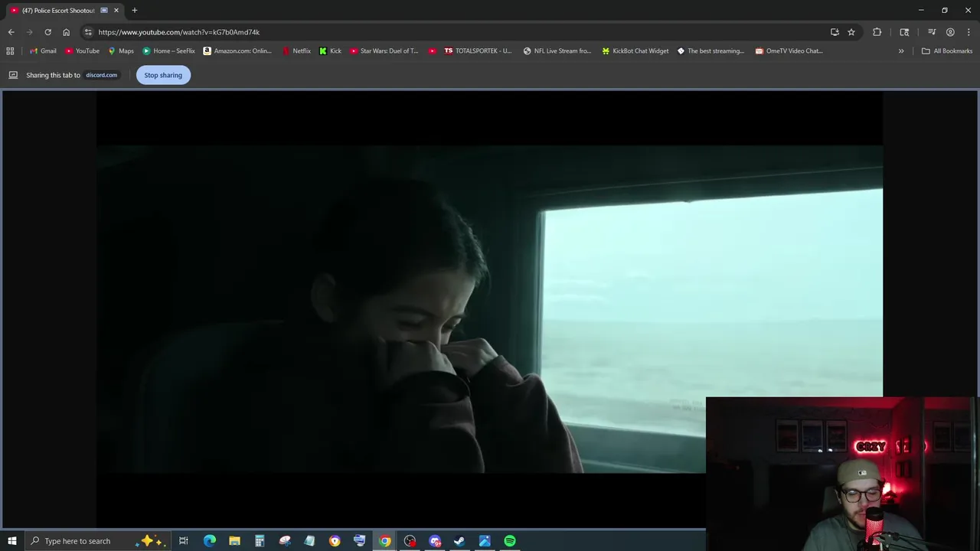Screen dimensions: 980x551
Task: Switch to Google Chrome on taskbar
Action: pos(384,541)
